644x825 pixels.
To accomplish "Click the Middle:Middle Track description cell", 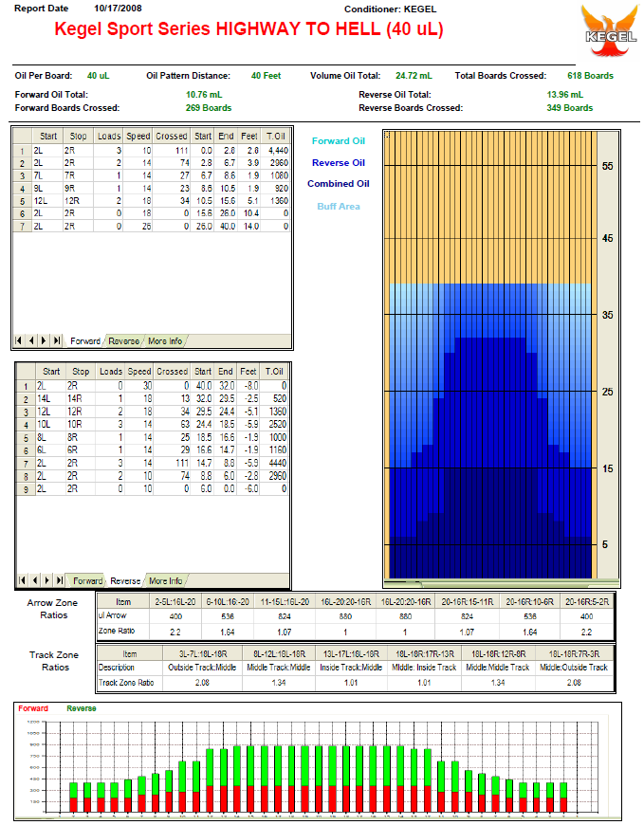I will coord(498,668).
